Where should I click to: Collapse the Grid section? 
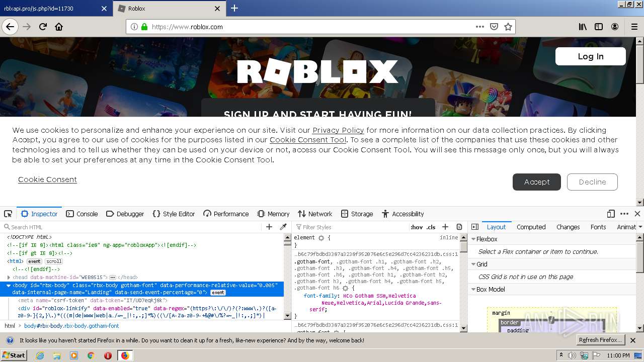coord(473,264)
